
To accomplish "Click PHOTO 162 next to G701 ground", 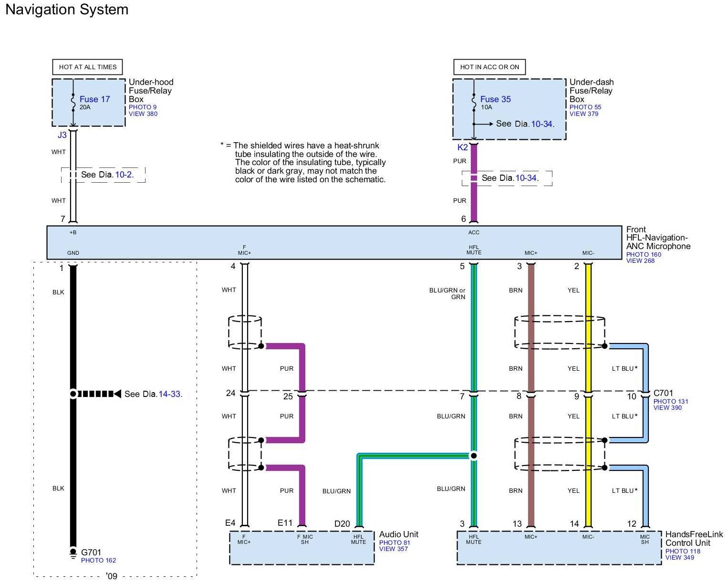I will point(98,561).
